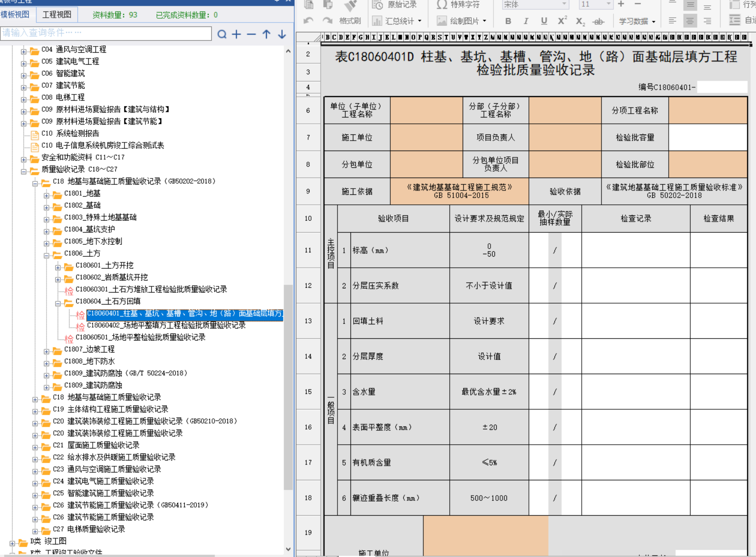Toggle bold formatting
756x557 pixels.
pos(508,21)
